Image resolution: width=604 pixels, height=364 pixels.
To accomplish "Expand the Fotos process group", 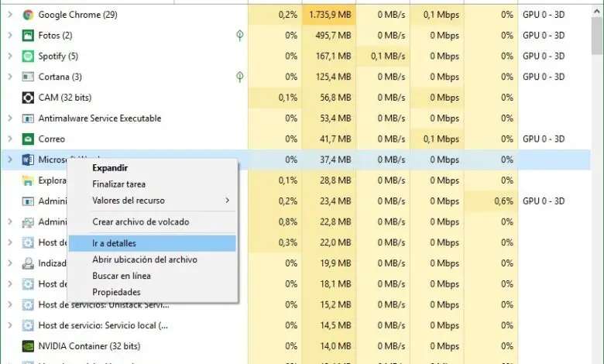I will (9, 36).
